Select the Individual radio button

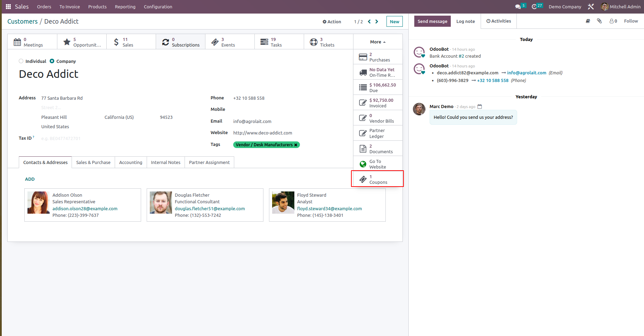(21, 61)
